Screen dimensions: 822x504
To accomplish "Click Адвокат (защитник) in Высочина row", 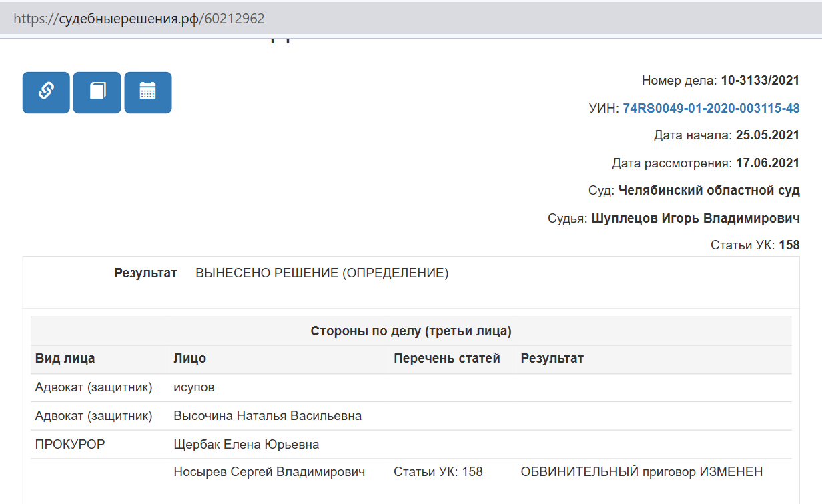I will (x=94, y=416).
